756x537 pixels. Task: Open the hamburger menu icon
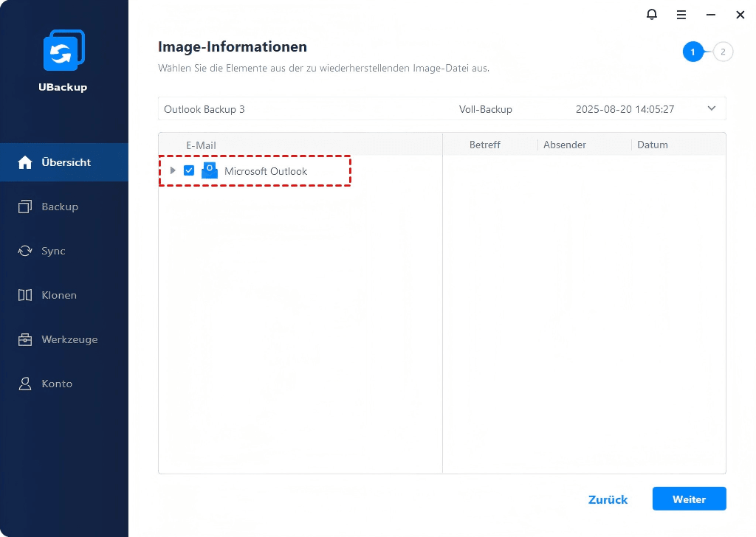(x=681, y=15)
